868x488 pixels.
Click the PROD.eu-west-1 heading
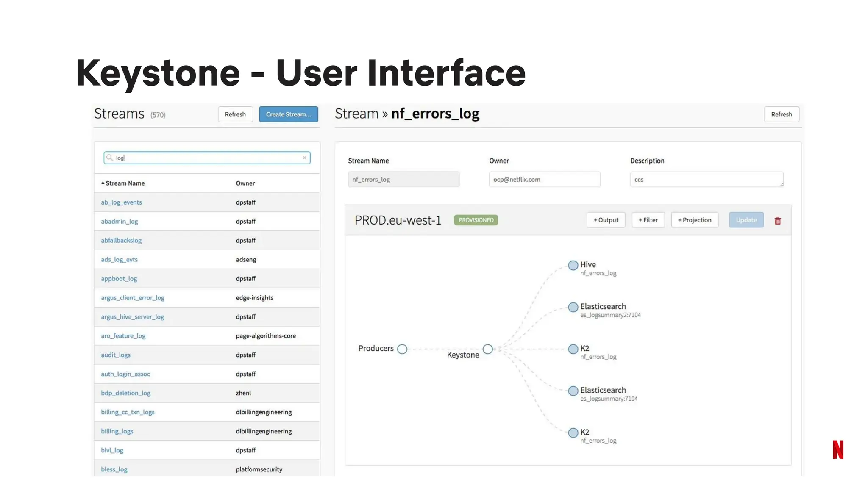[x=398, y=220]
